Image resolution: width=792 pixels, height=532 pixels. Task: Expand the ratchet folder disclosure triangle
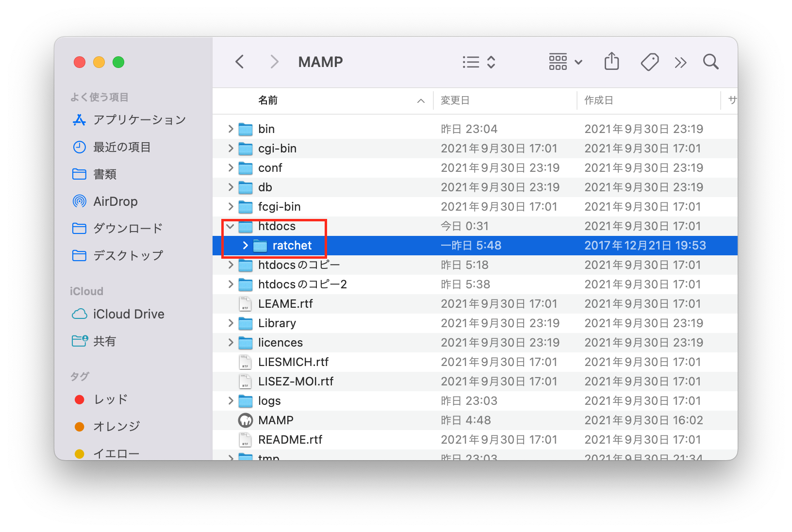pyautogui.click(x=245, y=245)
